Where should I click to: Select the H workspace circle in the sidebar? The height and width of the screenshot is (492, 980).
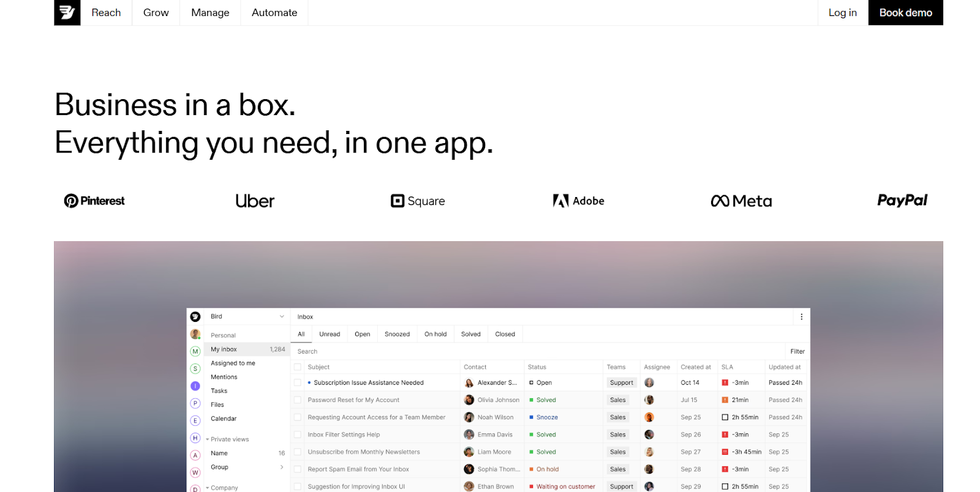coord(195,438)
